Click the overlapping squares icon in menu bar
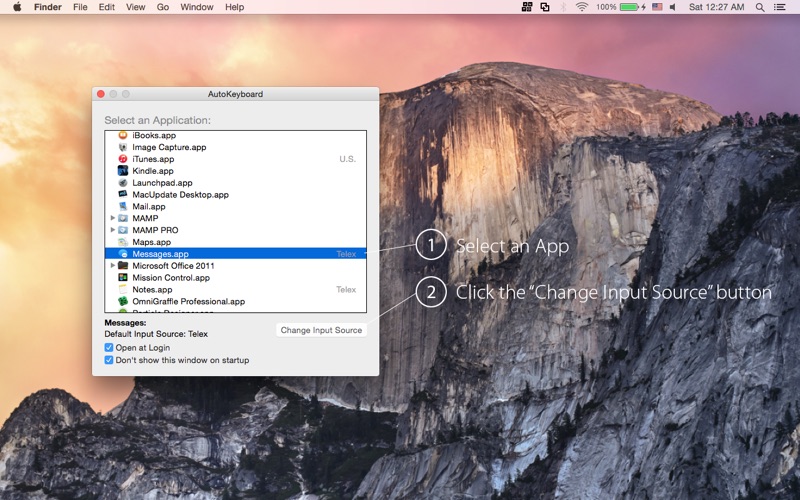 pyautogui.click(x=545, y=7)
